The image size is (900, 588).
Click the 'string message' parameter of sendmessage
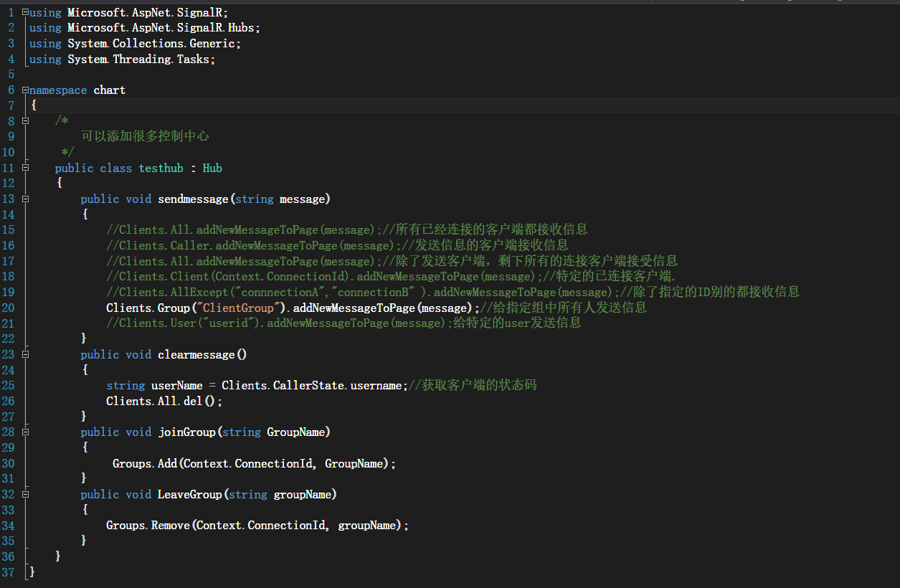280,199
